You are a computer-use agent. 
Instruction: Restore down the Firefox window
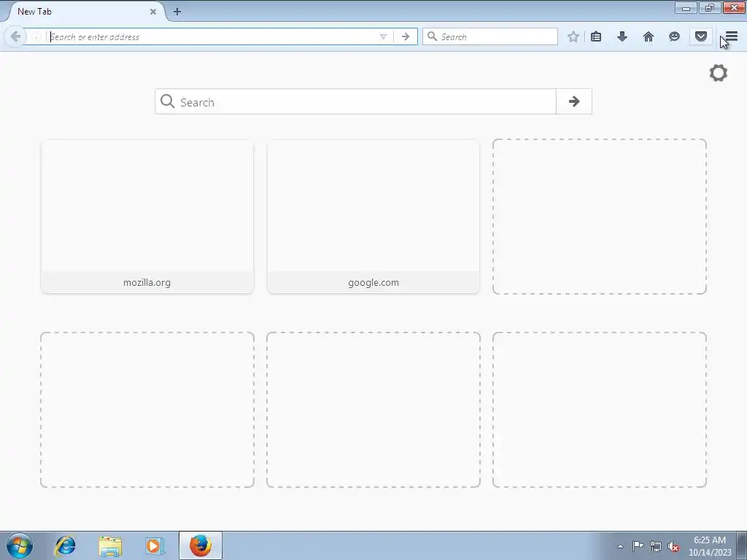coord(710,7)
